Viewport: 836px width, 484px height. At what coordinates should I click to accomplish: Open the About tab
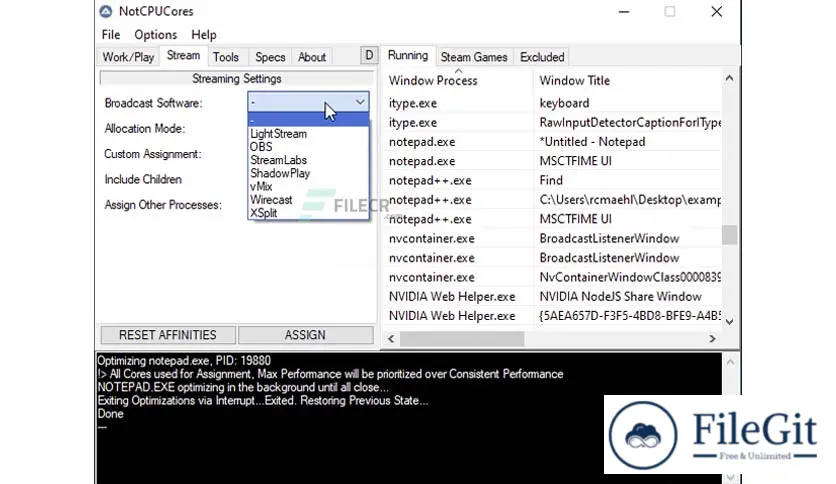coord(312,57)
